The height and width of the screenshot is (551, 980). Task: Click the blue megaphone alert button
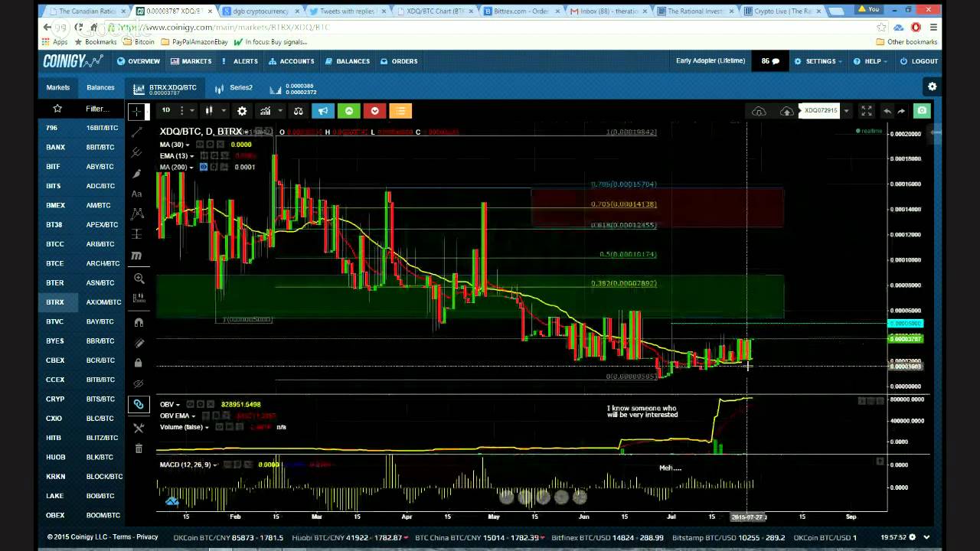click(x=323, y=111)
